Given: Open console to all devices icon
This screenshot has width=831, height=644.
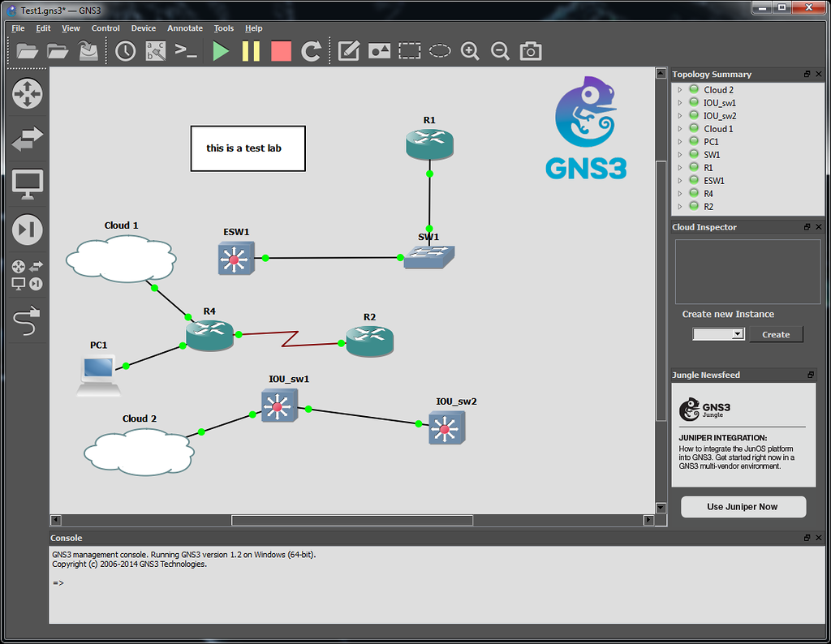Looking at the screenshot, I should click(186, 51).
